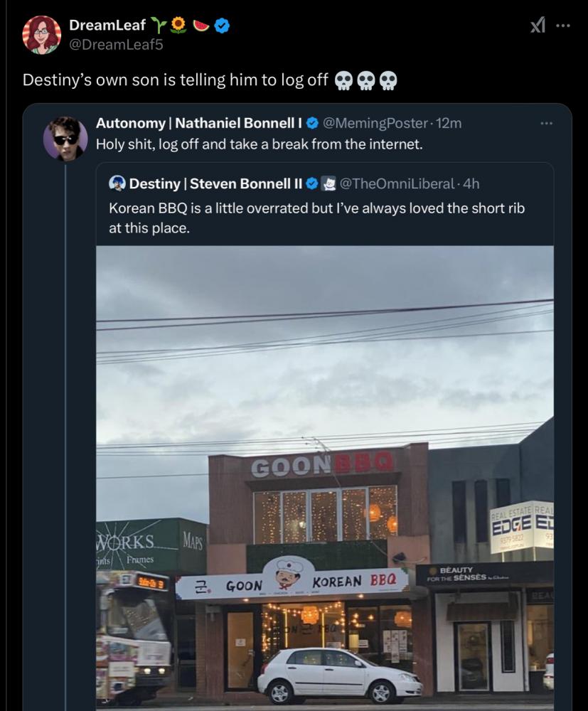This screenshot has width=588, height=711.
Task: Open the Goon Korean BBQ storefront photo
Action: [x=325, y=478]
